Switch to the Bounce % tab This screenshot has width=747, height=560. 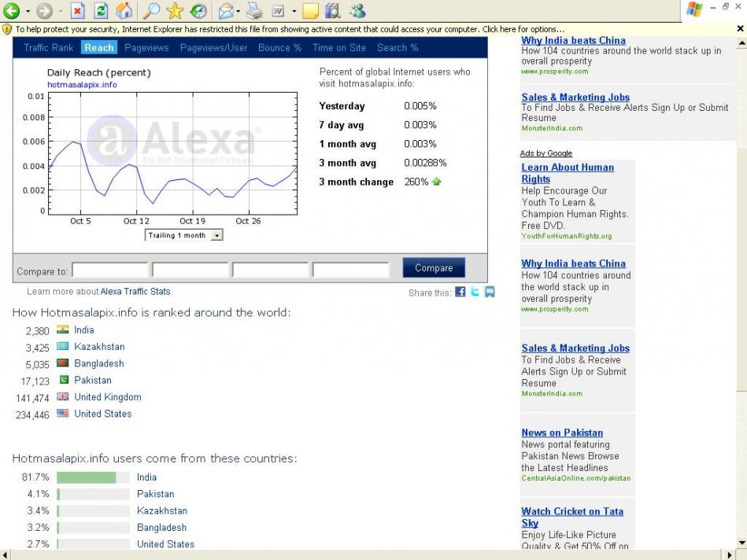[x=279, y=48]
